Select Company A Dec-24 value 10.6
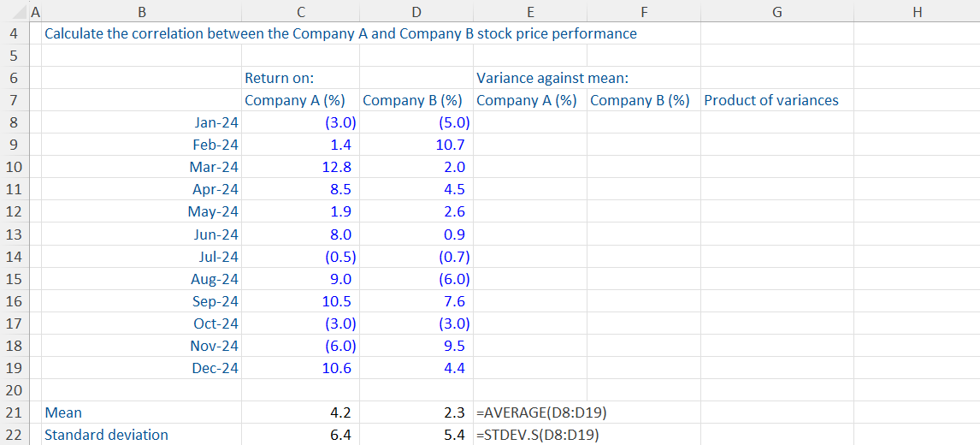The image size is (980, 445). click(x=301, y=368)
